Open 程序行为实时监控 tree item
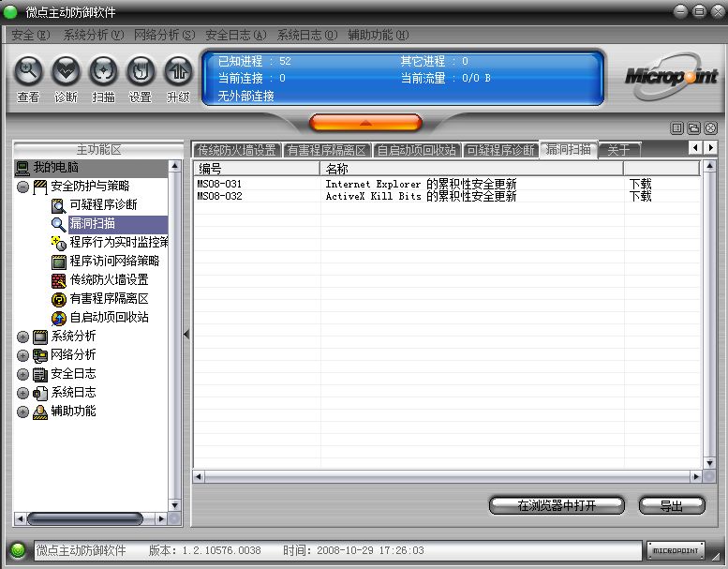 coord(119,243)
